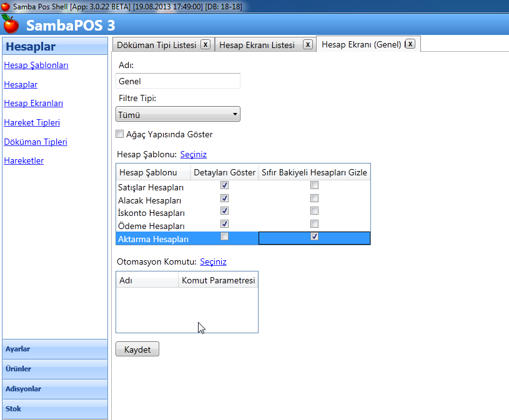
Task: Open Hesap Şablonları from the sidebar
Action: point(35,65)
